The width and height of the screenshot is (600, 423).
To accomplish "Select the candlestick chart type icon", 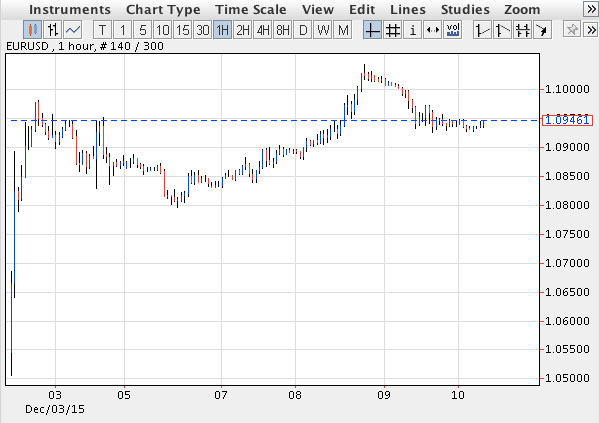I will tap(33, 30).
